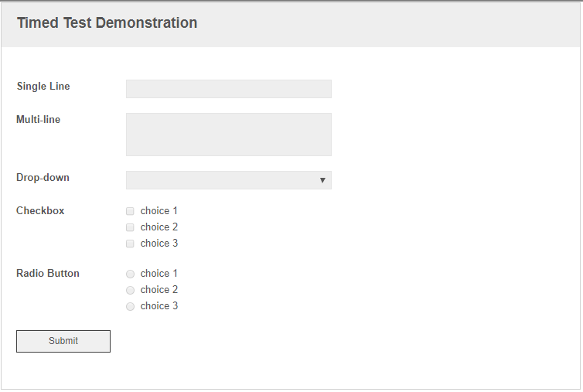583x392 pixels.
Task: Check the choice 3 checkbox
Action: pyautogui.click(x=130, y=244)
